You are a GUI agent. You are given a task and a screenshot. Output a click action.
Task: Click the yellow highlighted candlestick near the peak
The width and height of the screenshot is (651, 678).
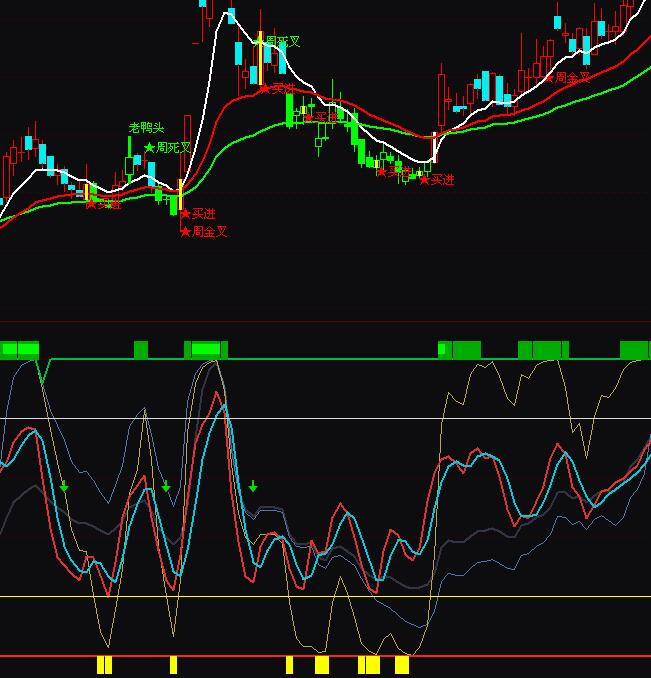point(260,60)
